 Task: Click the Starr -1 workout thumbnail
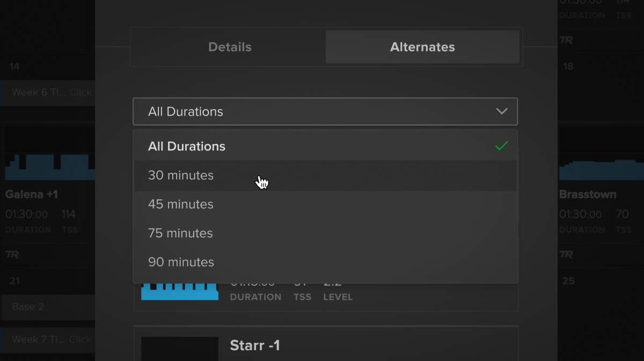180,348
